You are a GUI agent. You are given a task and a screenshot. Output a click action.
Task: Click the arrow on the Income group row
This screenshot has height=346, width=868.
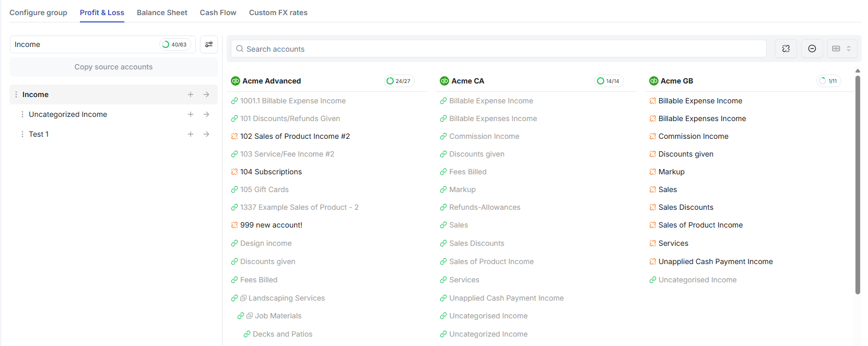click(206, 94)
